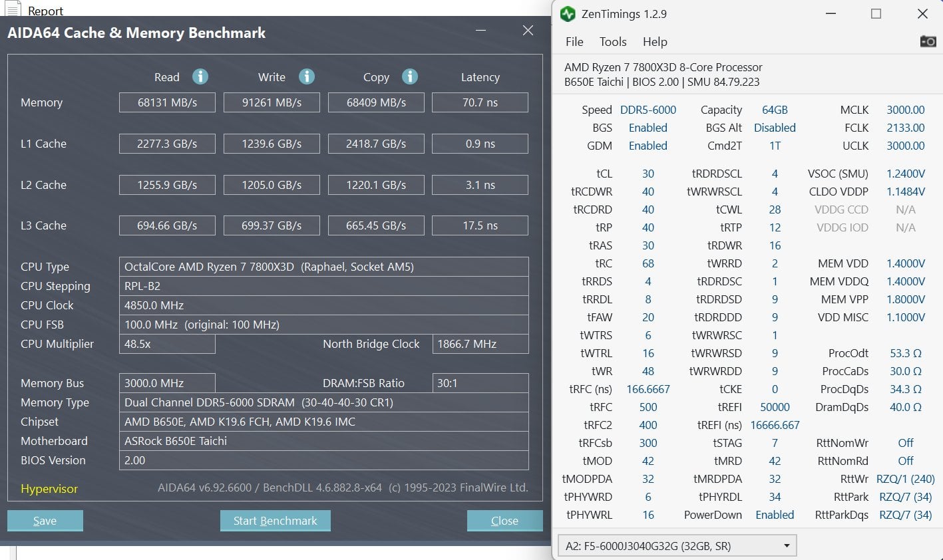
Task: Open the Tools menu in ZenTimings
Action: (x=613, y=41)
